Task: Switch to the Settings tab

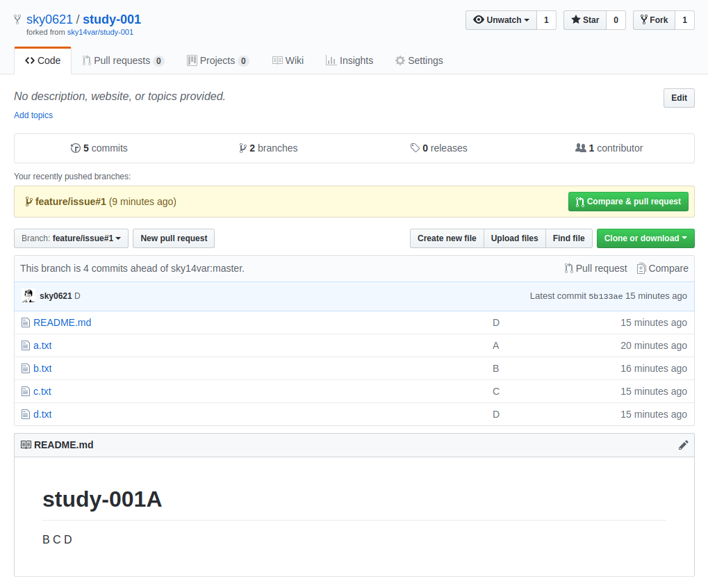Action: (x=419, y=60)
